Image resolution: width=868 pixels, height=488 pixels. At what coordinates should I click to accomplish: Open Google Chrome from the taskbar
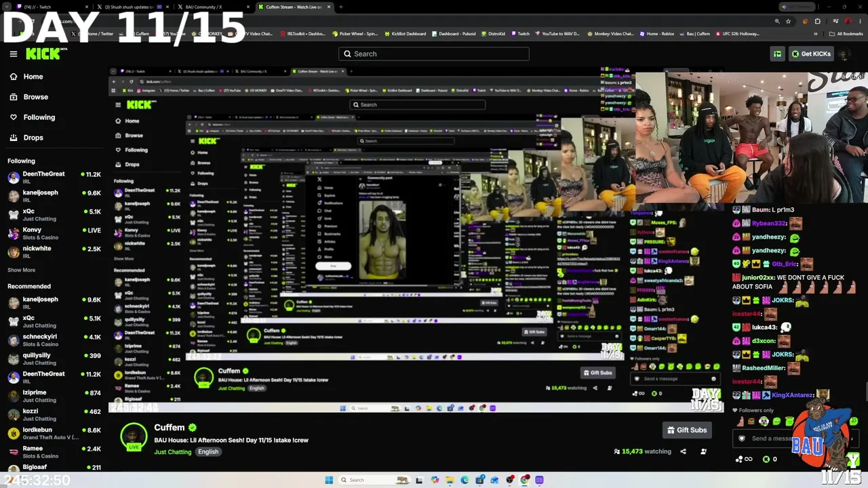click(524, 480)
